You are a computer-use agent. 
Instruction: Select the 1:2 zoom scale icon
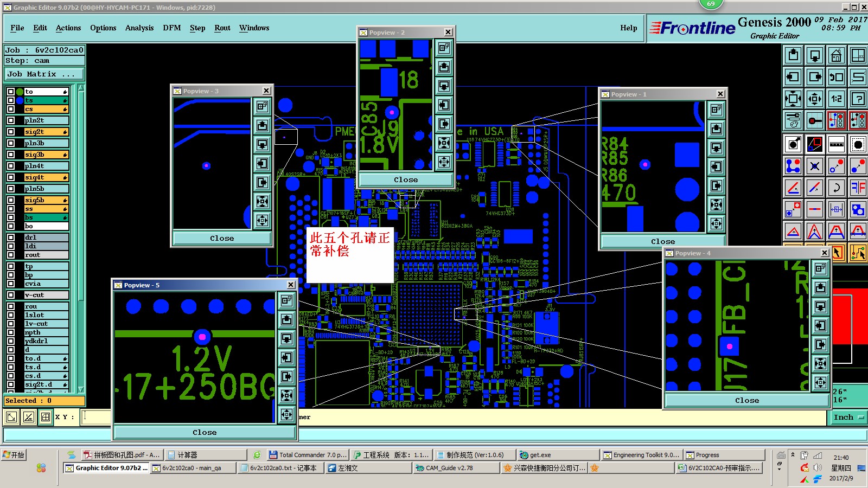[x=837, y=99]
